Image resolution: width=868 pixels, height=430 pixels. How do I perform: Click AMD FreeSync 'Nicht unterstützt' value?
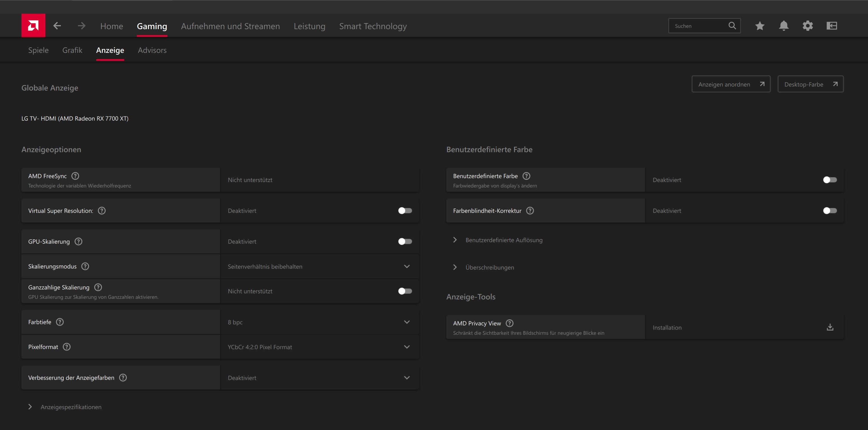[250, 180]
